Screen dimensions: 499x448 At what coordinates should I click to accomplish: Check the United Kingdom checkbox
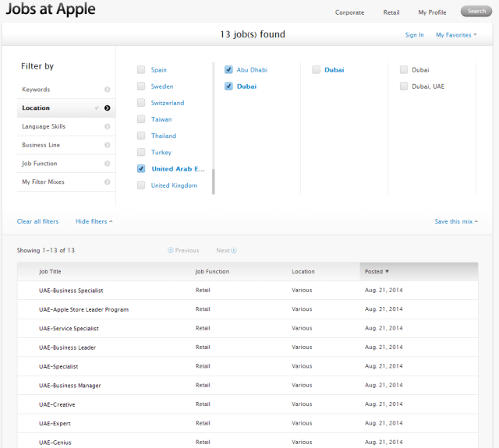click(141, 185)
